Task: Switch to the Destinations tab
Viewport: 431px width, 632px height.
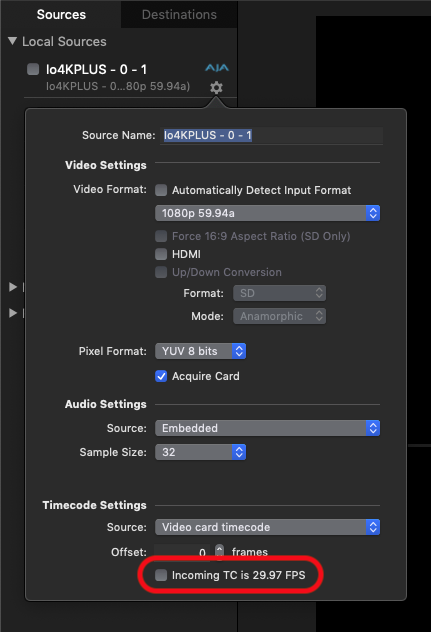Action: [179, 15]
